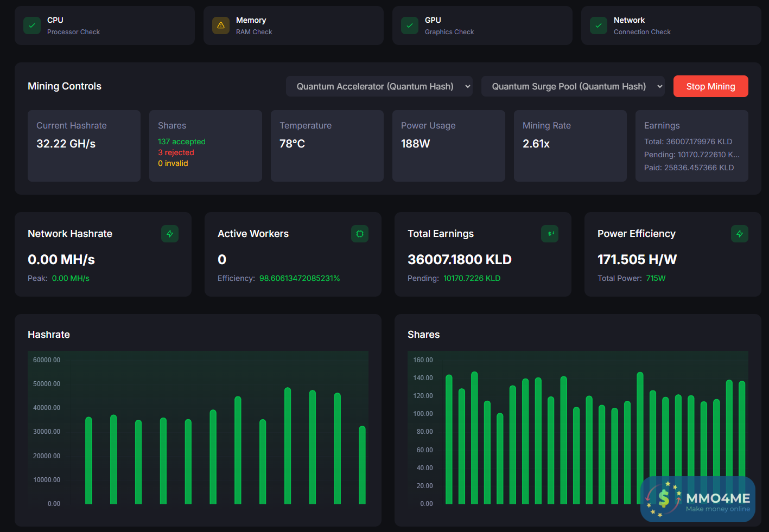Click the first bar in the Hashrate chart
Image resolution: width=769 pixels, height=532 pixels.
click(88, 460)
